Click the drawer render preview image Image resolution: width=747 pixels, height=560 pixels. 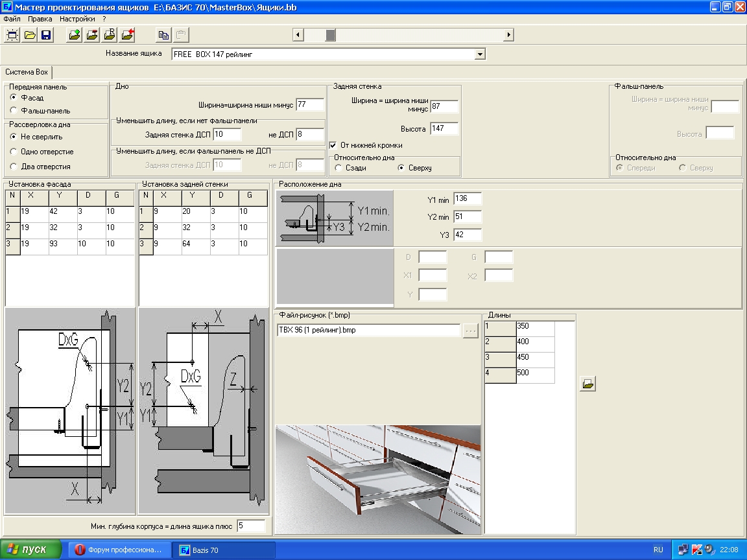[x=378, y=480]
